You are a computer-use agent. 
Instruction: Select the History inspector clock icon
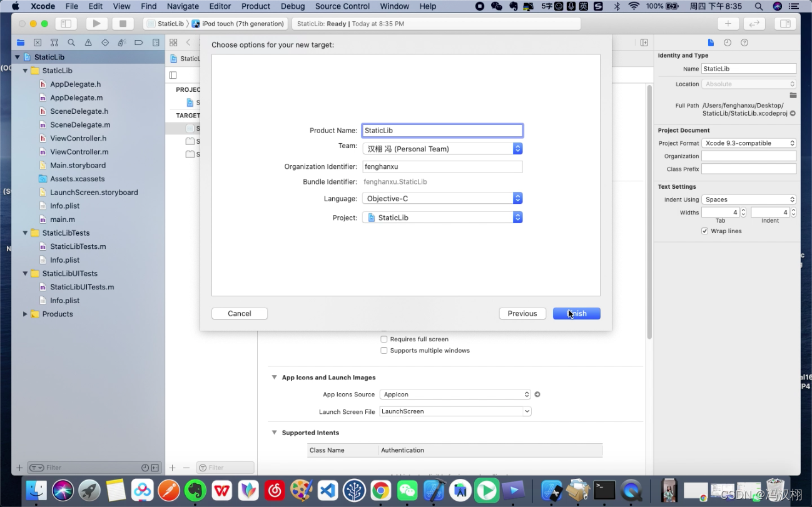pos(728,43)
